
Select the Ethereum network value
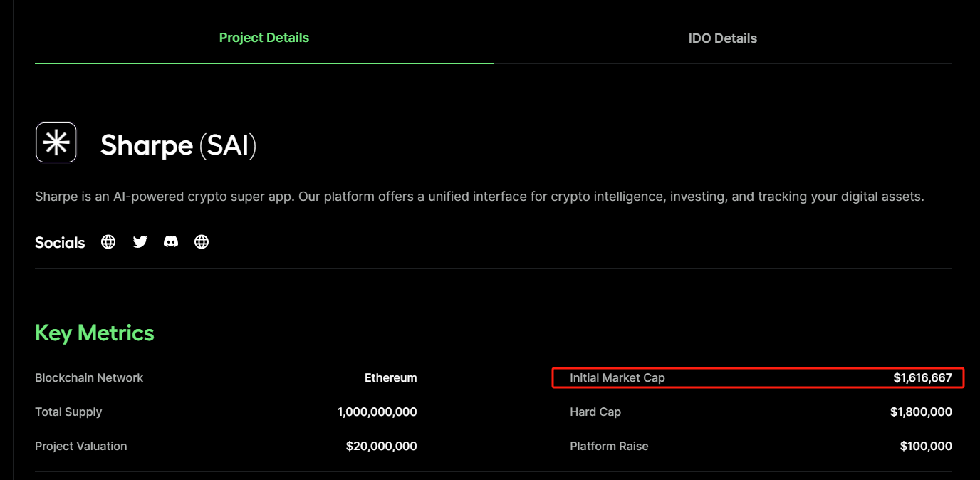391,378
